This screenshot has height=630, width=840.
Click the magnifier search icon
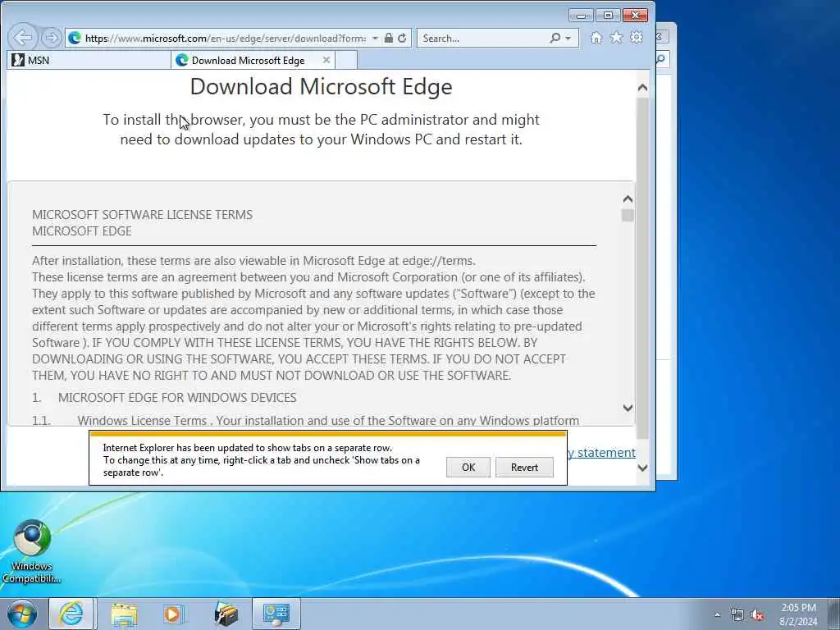[x=555, y=38]
